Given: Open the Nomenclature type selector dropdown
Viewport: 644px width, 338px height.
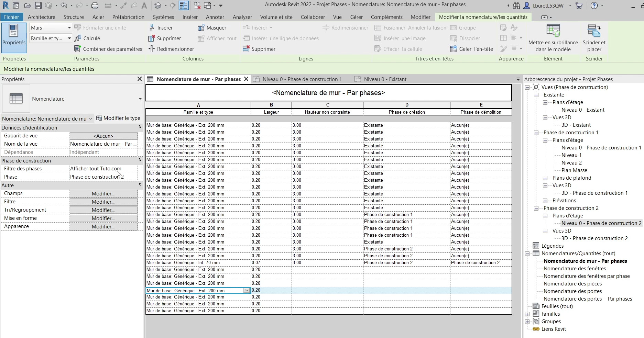Looking at the screenshot, I should click(140, 99).
